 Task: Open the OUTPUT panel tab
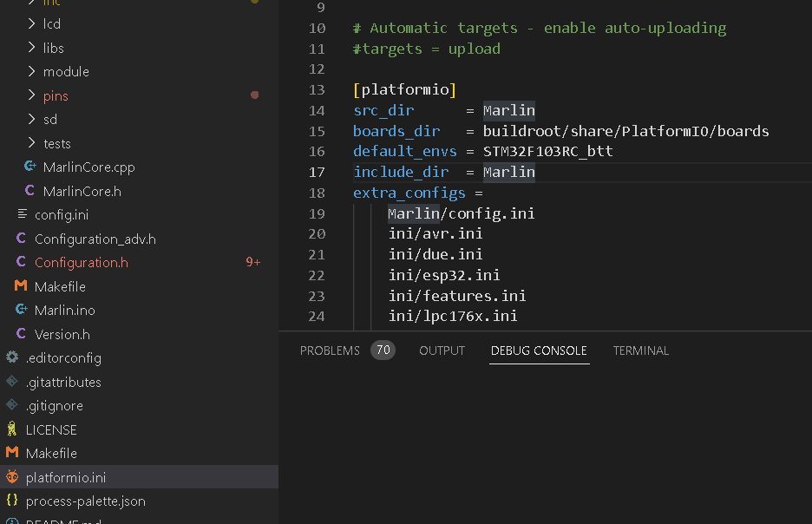442,350
